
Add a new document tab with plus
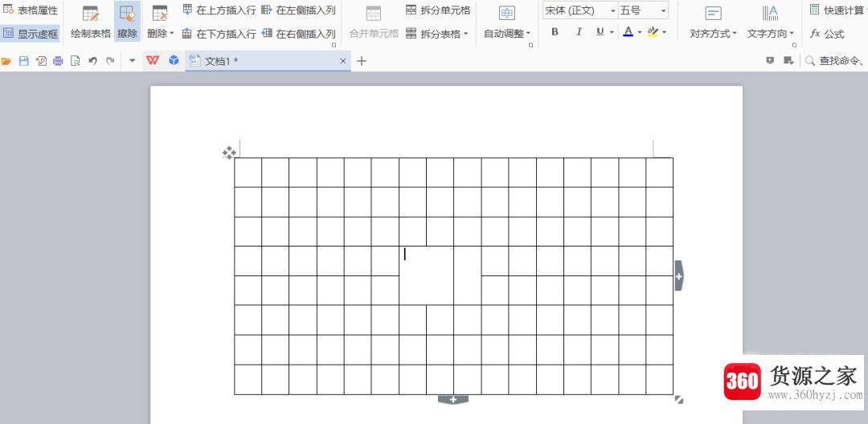[x=362, y=61]
